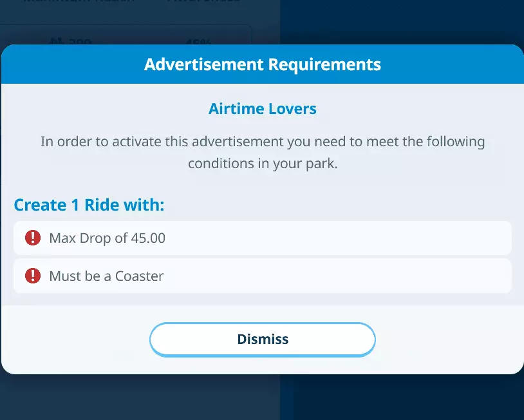Click the partially hidden Awareness label
524x420 pixels.
click(x=203, y=2)
